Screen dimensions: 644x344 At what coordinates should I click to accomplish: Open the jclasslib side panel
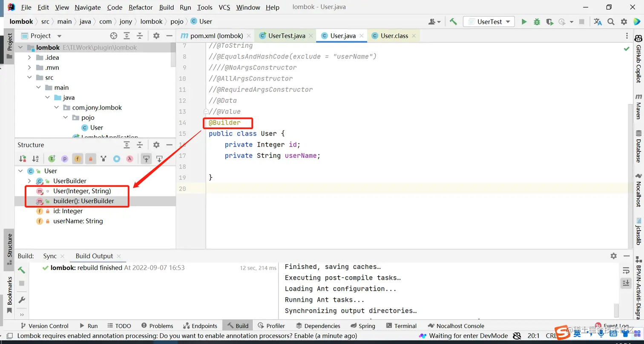(638, 231)
